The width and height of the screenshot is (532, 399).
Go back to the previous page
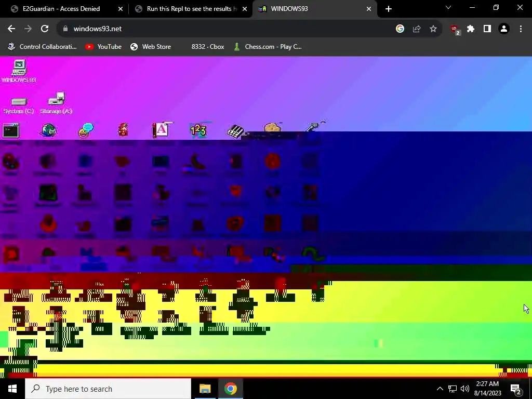point(11,29)
